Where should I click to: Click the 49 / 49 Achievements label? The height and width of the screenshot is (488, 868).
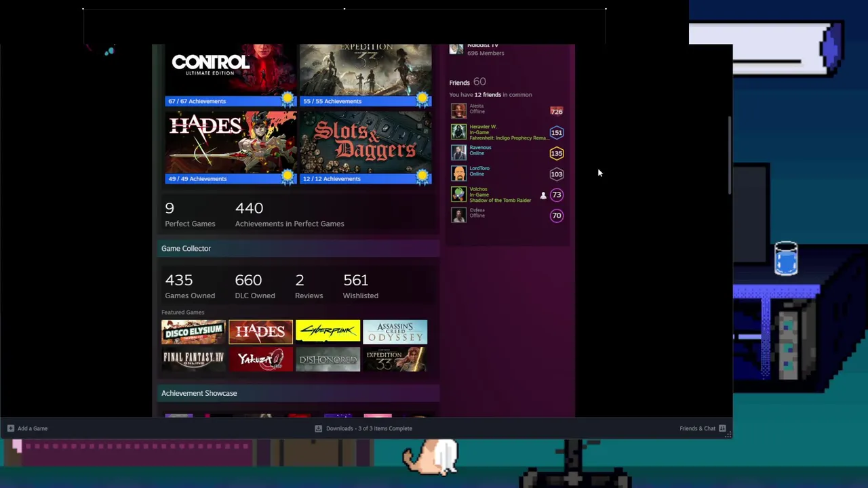click(x=197, y=179)
